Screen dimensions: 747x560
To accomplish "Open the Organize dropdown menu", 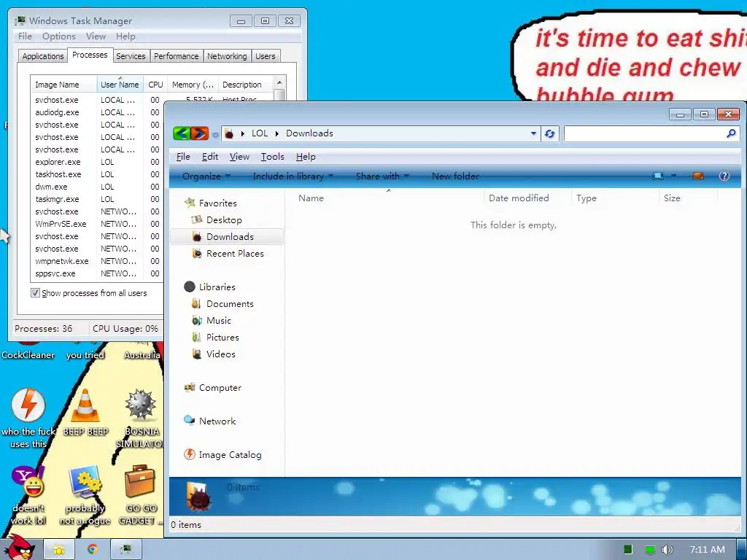I will click(x=206, y=176).
